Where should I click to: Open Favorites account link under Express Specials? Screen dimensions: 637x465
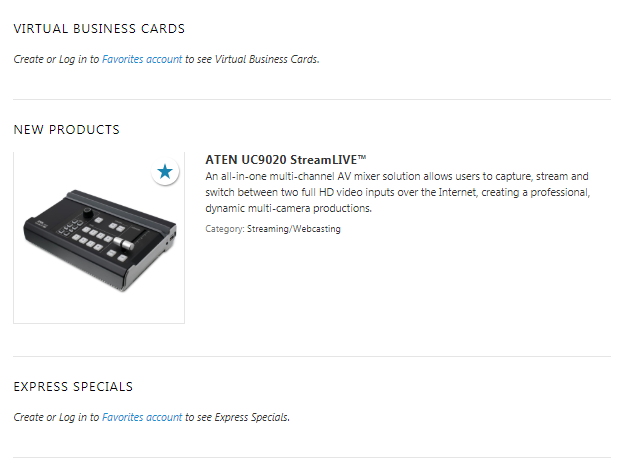[142, 417]
